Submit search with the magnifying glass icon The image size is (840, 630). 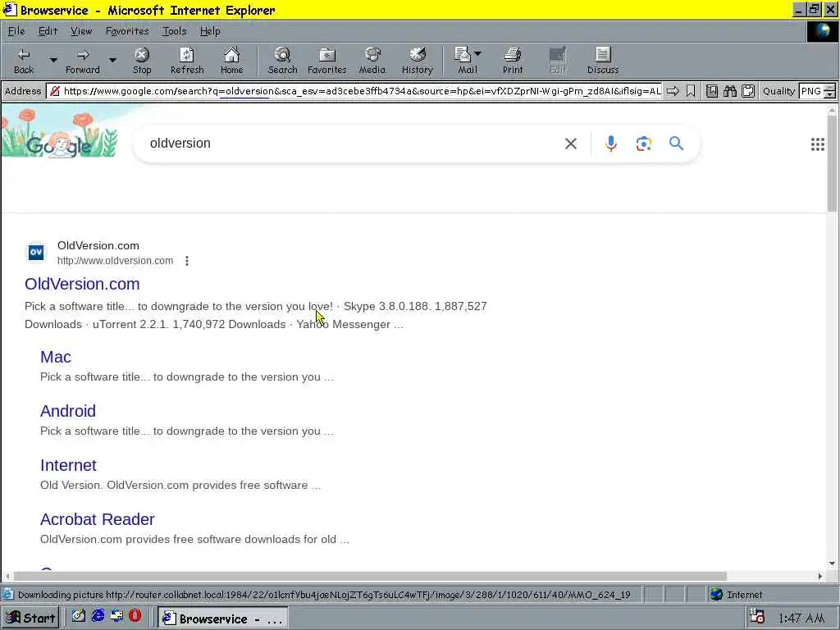point(676,143)
